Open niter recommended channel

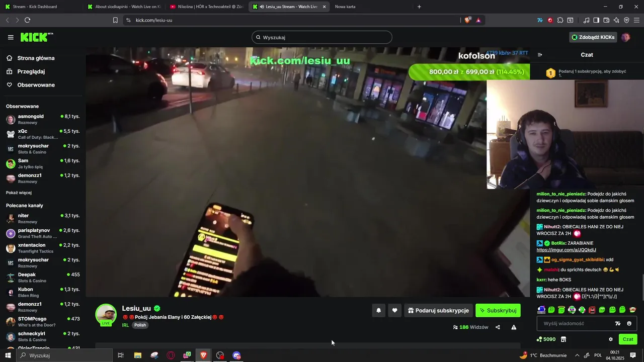tap(42, 218)
